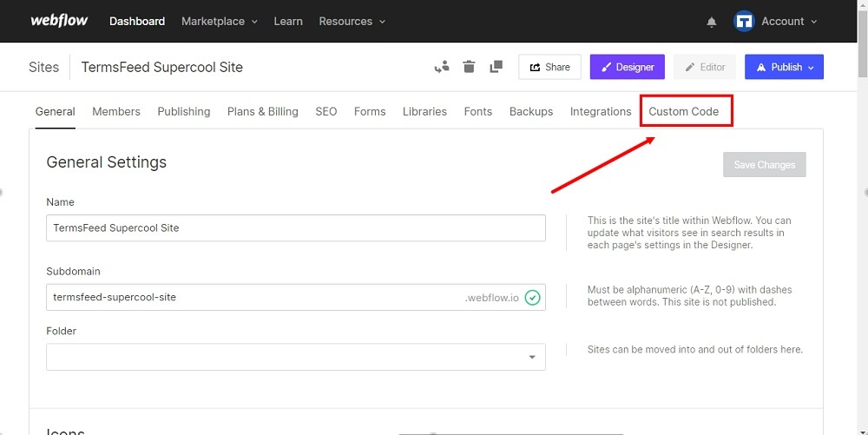The height and width of the screenshot is (435, 868).
Task: Switch to the Forms tab
Action: pyautogui.click(x=370, y=111)
